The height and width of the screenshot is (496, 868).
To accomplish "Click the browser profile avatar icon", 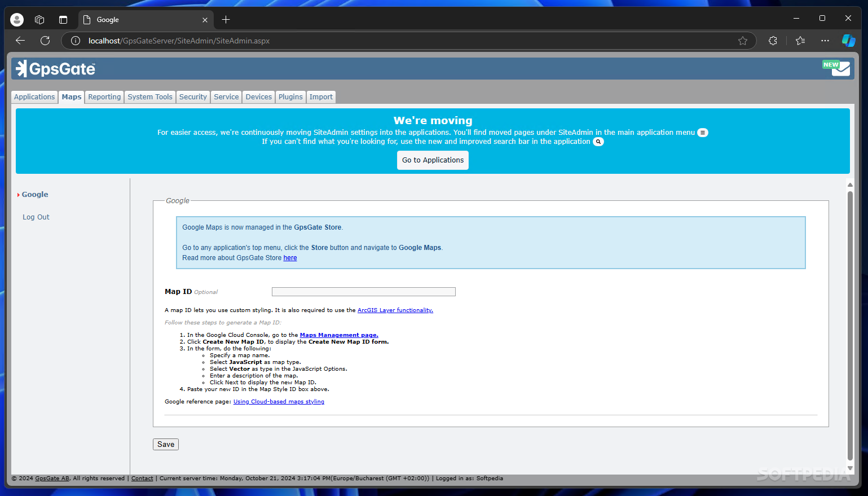I will point(17,20).
